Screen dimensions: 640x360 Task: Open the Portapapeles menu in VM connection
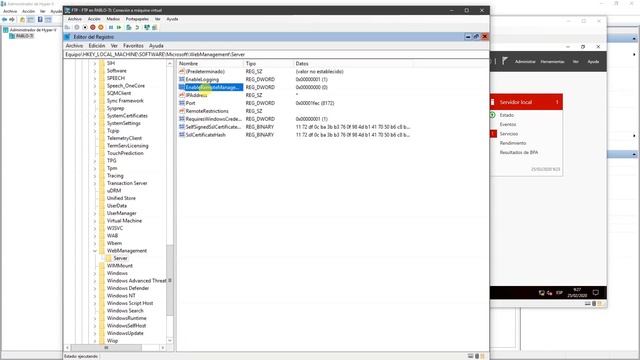pos(137,19)
